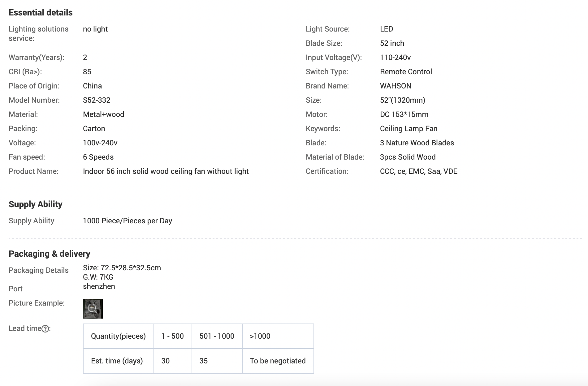Click the Quantity(pieces) table header cell
The image size is (588, 386).
click(x=118, y=336)
